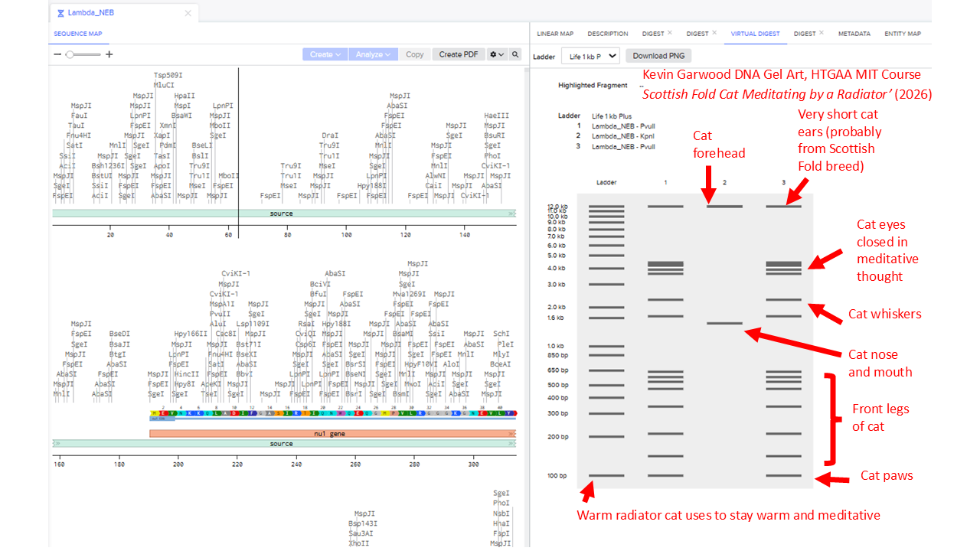Select the nu1 gene annotation bar
Screen dimensions: 980x551
pyautogui.click(x=332, y=433)
